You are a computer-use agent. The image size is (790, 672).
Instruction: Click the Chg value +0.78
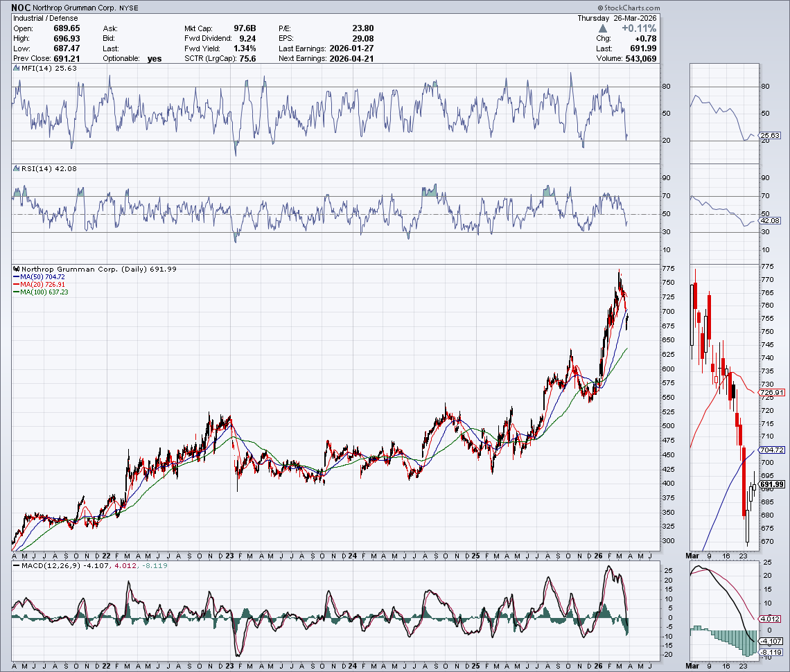645,38
